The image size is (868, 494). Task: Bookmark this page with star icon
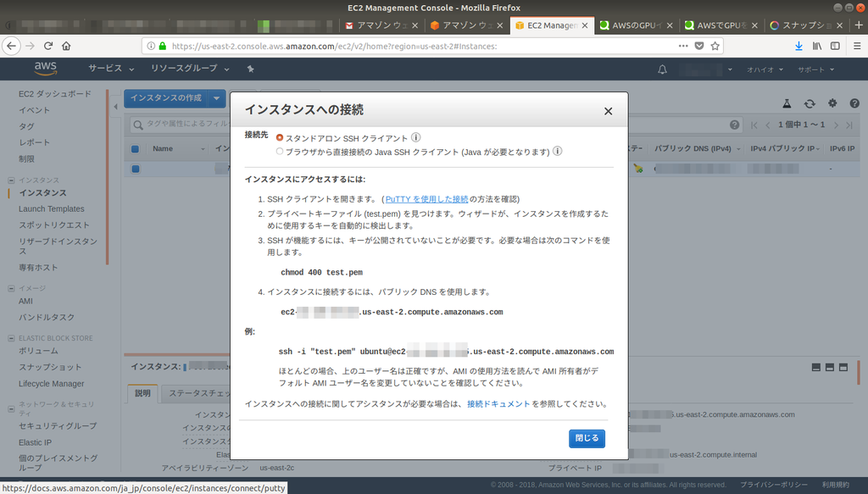[x=715, y=46]
